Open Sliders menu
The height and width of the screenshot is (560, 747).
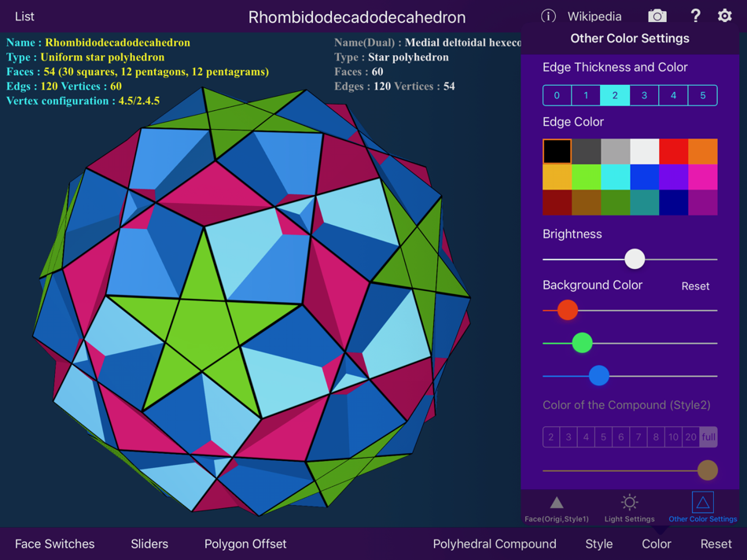[x=149, y=543]
